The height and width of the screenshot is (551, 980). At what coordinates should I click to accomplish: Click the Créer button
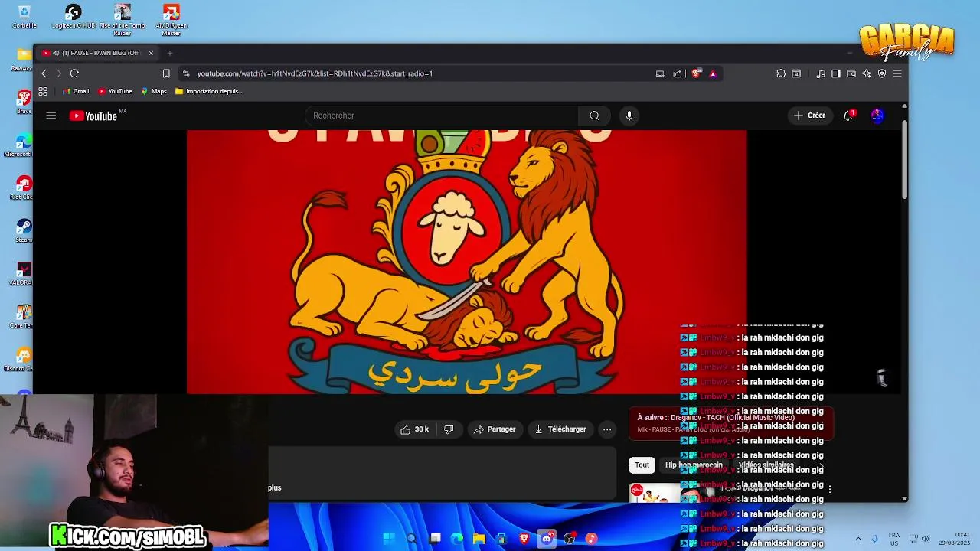[809, 116]
